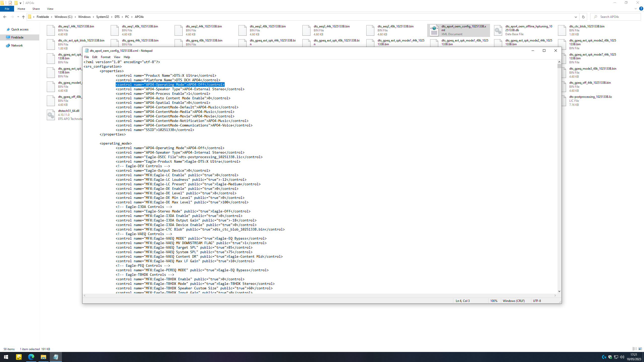644x362 pixels.
Task: Select dts_aeq3_44k_1025133B.bin file
Action: click(332, 30)
